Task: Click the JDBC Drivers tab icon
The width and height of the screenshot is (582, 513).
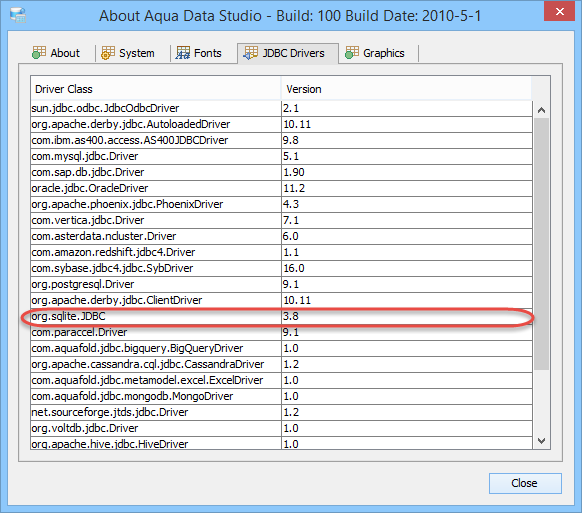Action: pos(251,53)
